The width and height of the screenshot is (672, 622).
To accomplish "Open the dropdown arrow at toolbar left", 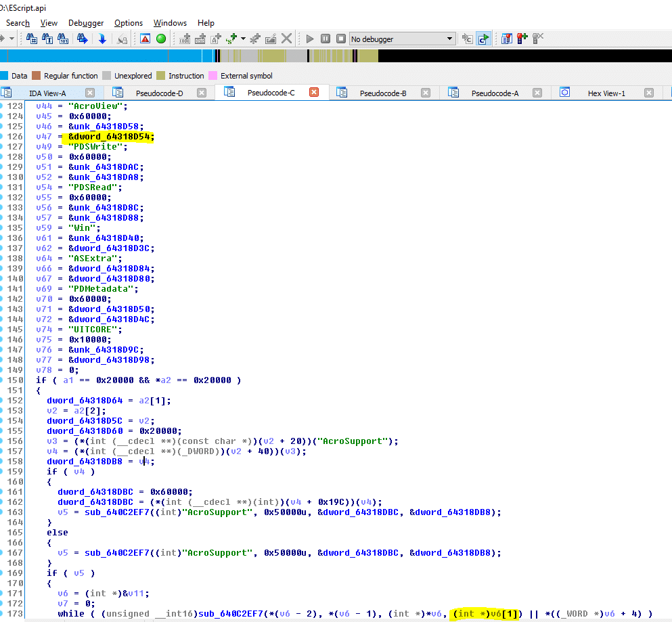I will (12, 39).
